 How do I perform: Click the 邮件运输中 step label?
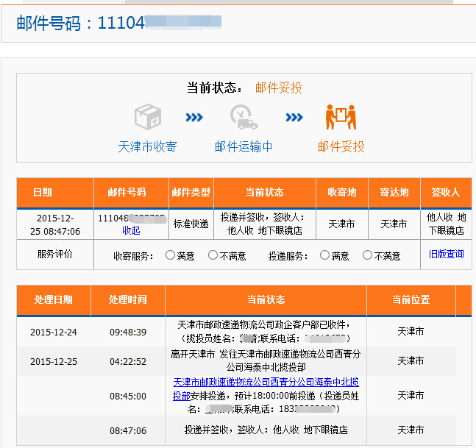coord(244,146)
